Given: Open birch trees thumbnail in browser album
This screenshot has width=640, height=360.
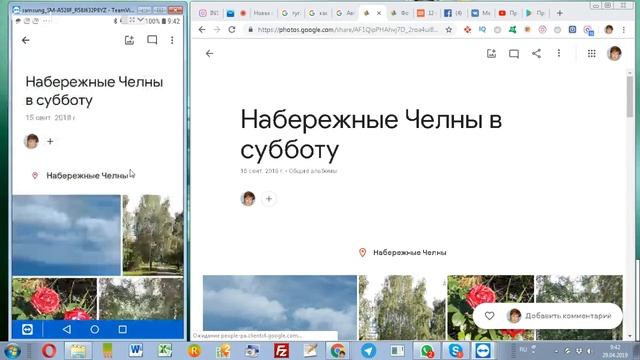Looking at the screenshot, I should click(x=402, y=307).
